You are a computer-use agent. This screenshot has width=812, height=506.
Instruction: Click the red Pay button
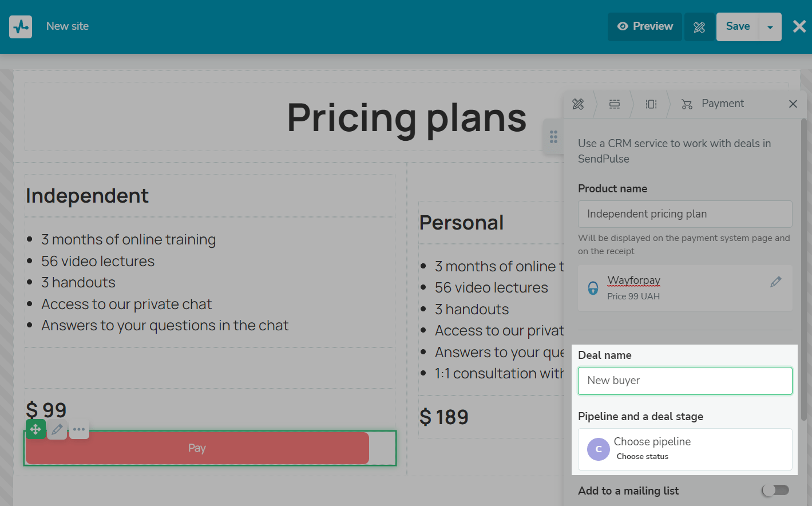(197, 448)
